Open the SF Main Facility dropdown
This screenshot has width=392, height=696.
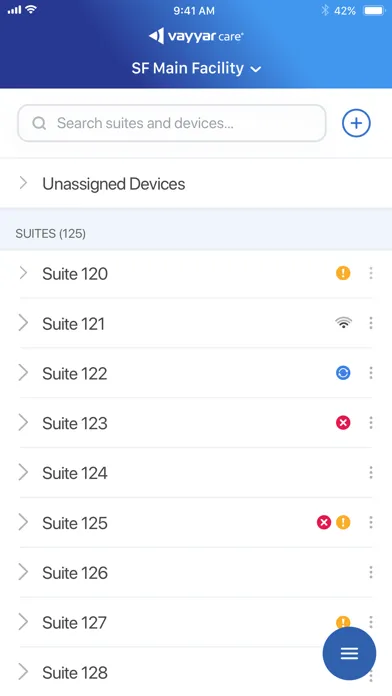[196, 68]
